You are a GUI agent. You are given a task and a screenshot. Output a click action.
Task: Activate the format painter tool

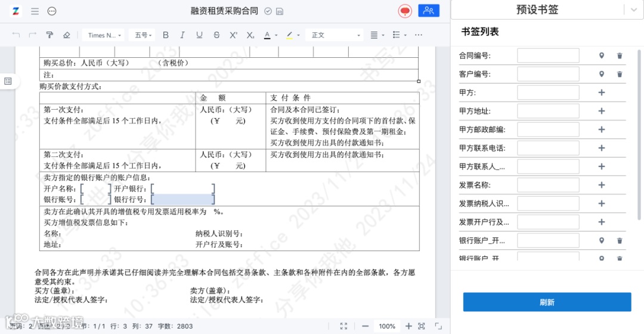coord(49,35)
